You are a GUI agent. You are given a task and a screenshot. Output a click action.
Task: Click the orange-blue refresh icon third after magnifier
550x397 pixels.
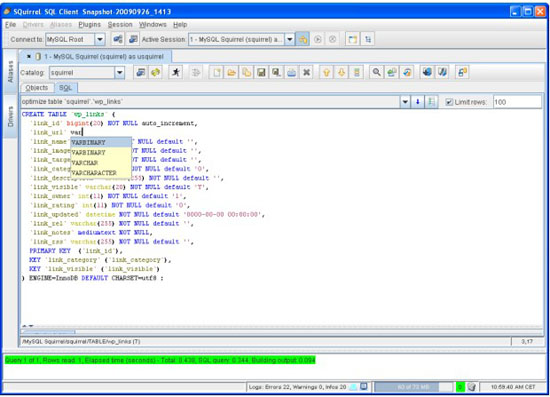[x=407, y=73]
